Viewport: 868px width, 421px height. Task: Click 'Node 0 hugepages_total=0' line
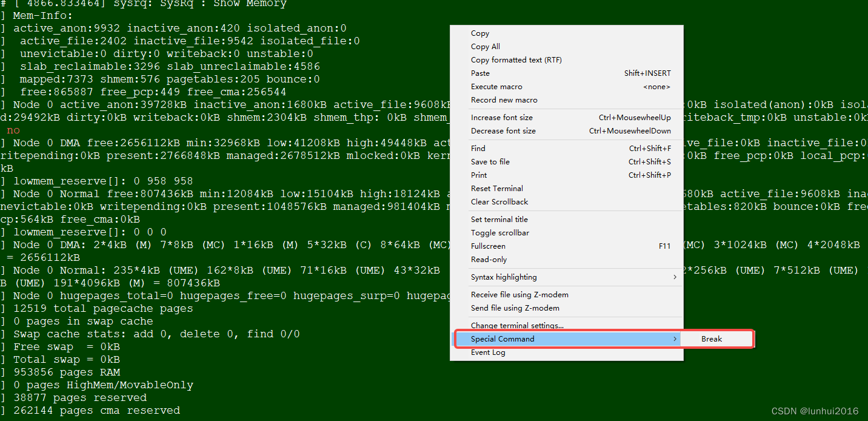pos(232,296)
